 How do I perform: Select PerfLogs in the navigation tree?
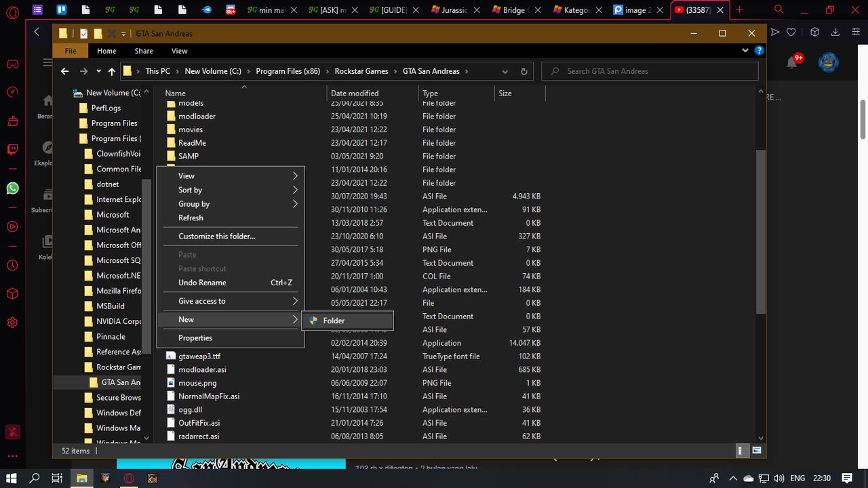point(106,108)
